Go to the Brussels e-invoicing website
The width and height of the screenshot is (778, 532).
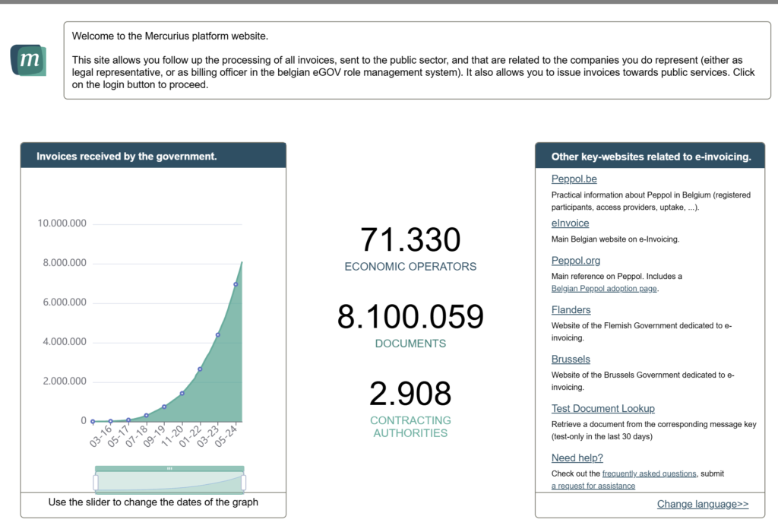571,359
